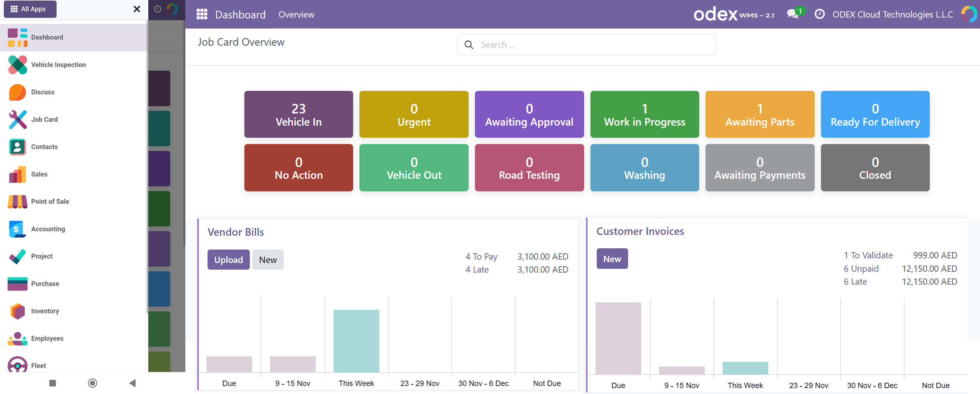Close the All Apps side panel
The height and width of the screenshot is (394, 980).
136,9
